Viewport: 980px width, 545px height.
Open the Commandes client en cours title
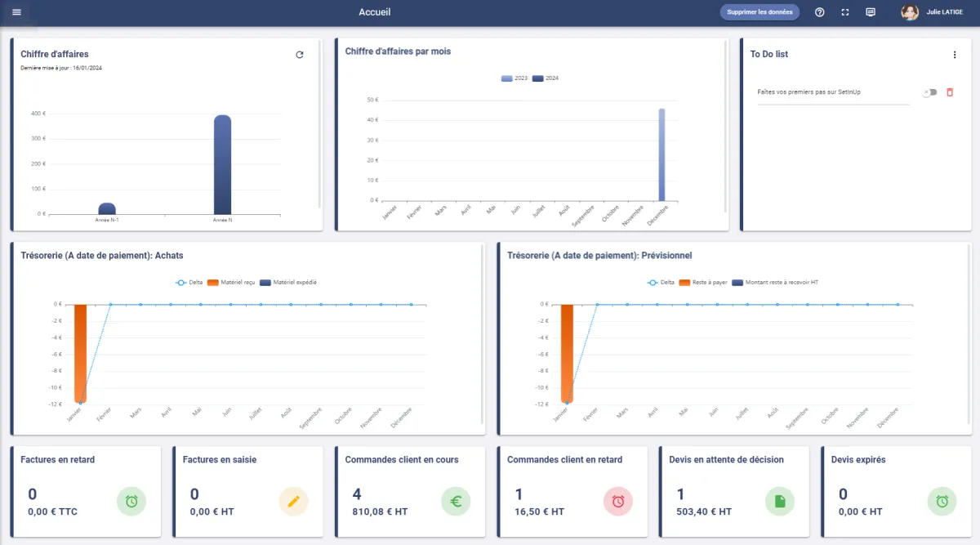(x=402, y=460)
